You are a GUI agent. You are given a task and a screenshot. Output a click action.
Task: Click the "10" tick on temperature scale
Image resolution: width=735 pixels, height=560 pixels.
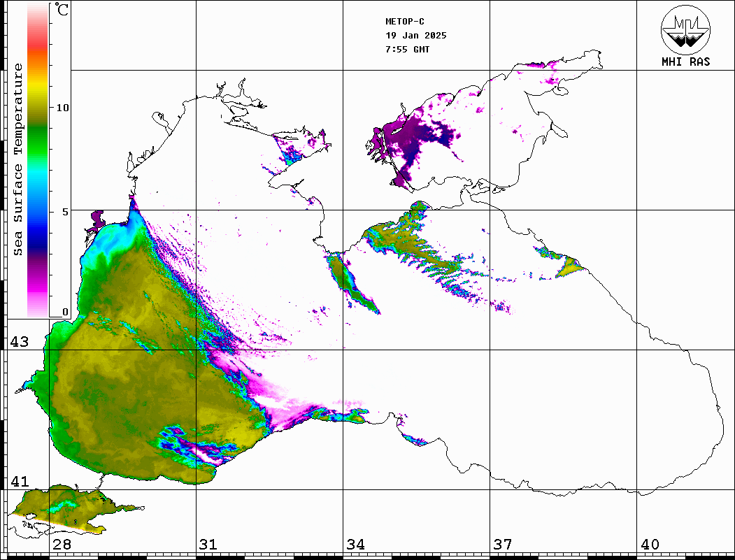point(62,108)
